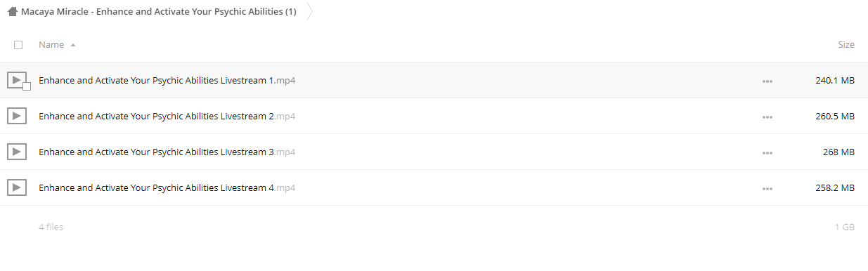Open more options for Livestream 1.mp4
Viewport: 868px width, 271px height.
tap(767, 81)
